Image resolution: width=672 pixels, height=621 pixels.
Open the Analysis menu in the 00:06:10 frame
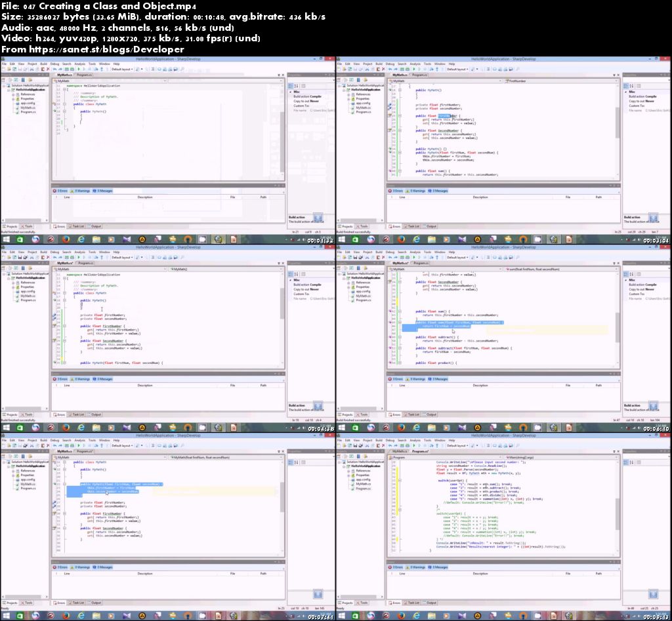point(415,252)
